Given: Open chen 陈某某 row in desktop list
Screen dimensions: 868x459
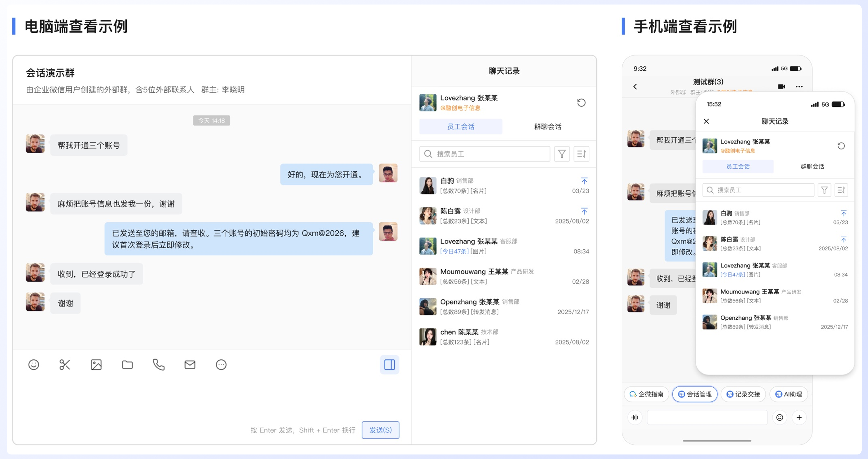Looking at the screenshot, I should (504, 337).
